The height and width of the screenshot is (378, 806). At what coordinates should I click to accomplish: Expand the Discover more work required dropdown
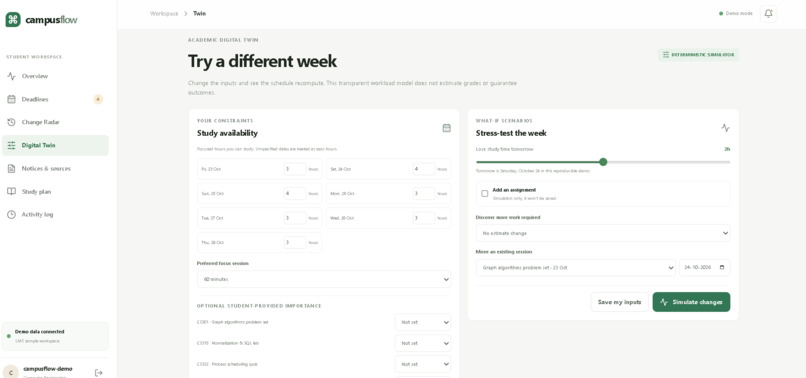pos(603,233)
